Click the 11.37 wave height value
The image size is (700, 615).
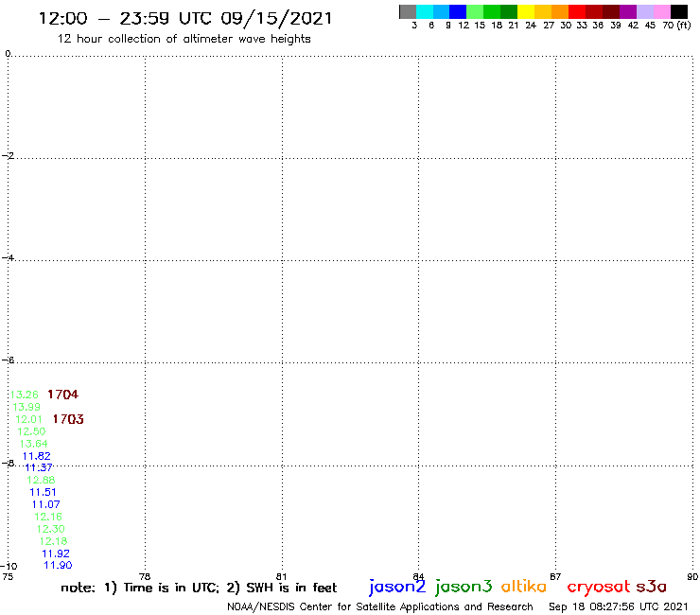(39, 467)
